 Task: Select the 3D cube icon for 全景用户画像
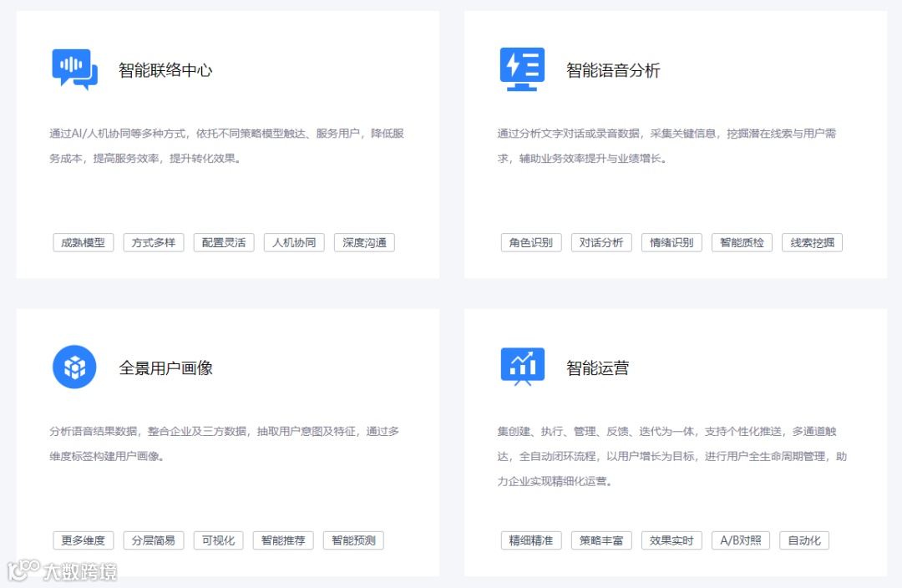click(74, 366)
